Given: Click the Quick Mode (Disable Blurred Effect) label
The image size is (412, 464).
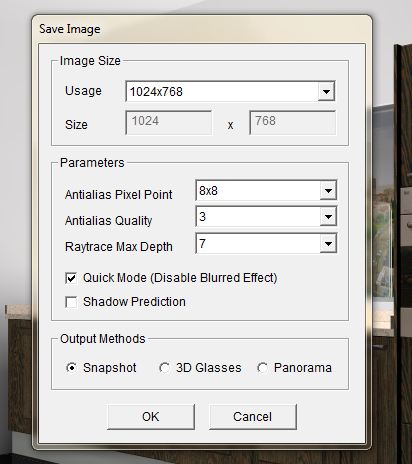Looking at the screenshot, I should coord(180,278).
